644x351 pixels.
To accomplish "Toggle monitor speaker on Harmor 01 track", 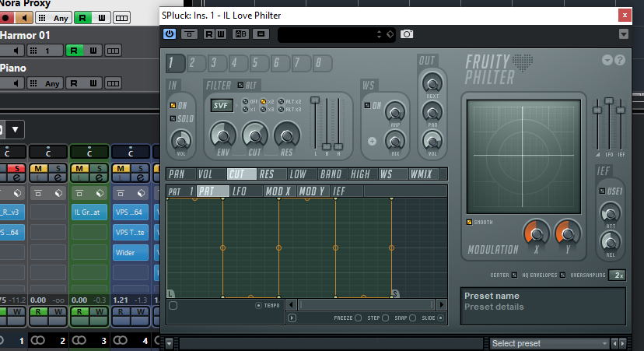I will (x=16, y=51).
